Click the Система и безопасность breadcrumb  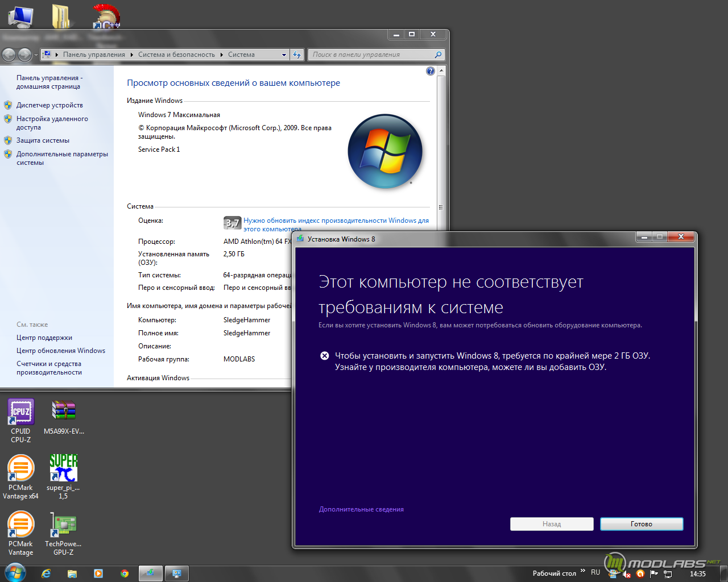coord(176,55)
